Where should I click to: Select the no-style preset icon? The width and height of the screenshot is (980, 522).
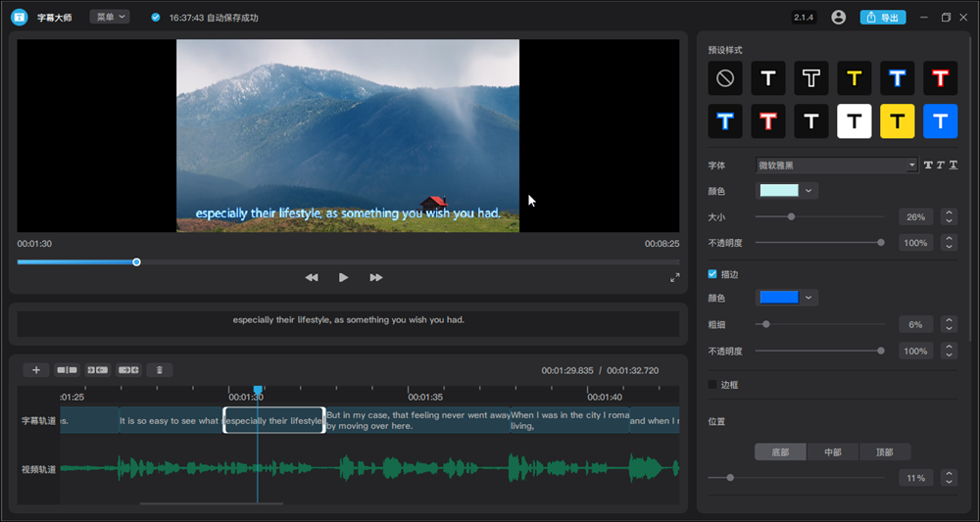pyautogui.click(x=725, y=78)
